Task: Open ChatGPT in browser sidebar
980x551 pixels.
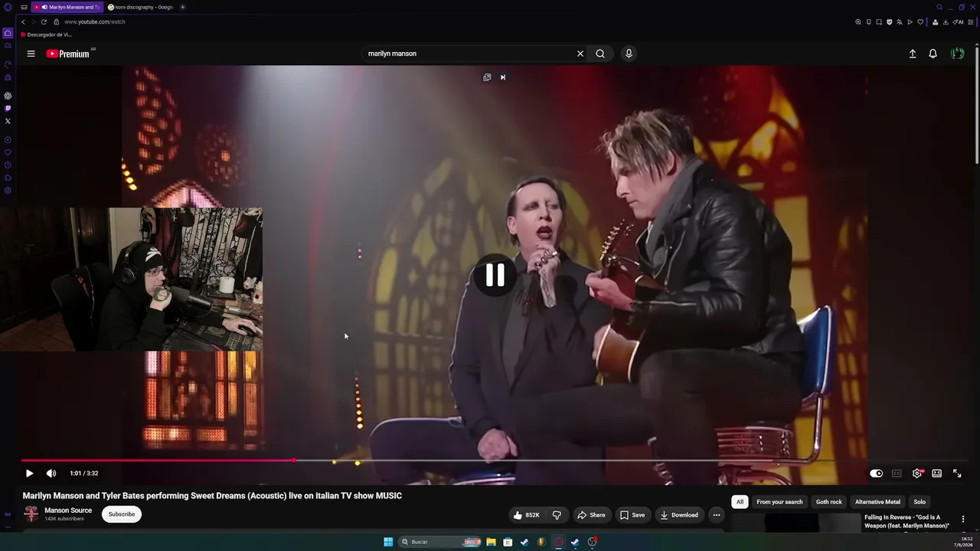Action: click(x=8, y=96)
